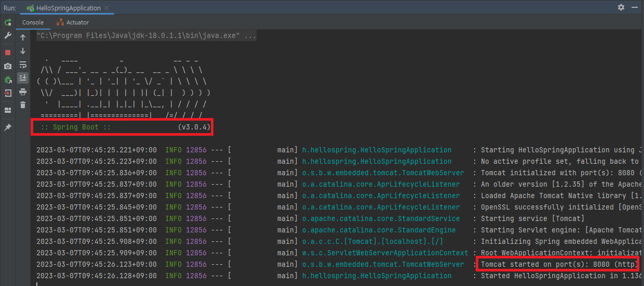Click 'Starting Servlet engine' log message
This screenshot has width=644, height=286.
(x=561, y=230)
